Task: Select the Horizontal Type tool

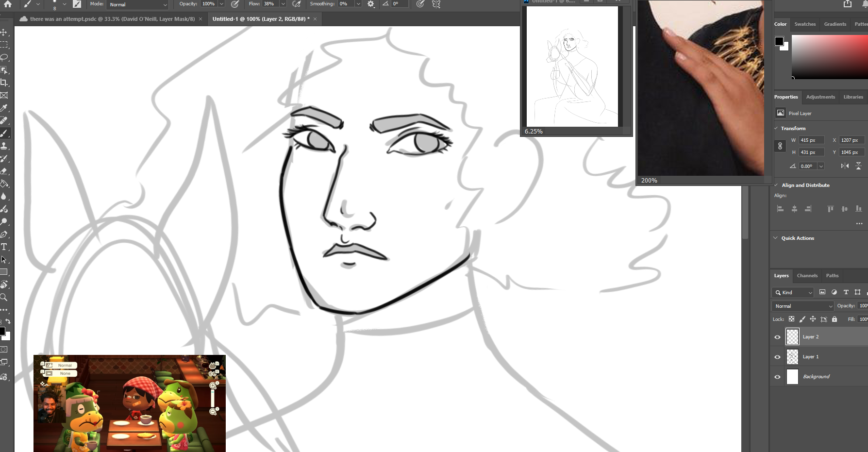Action: [4, 247]
